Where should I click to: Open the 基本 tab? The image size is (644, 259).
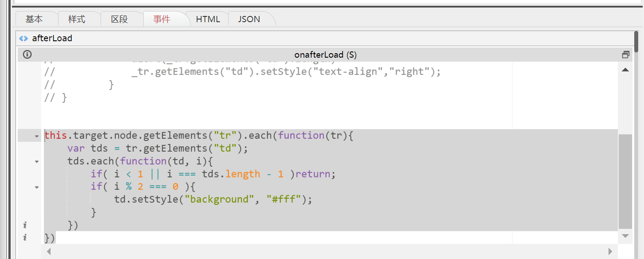pos(34,19)
